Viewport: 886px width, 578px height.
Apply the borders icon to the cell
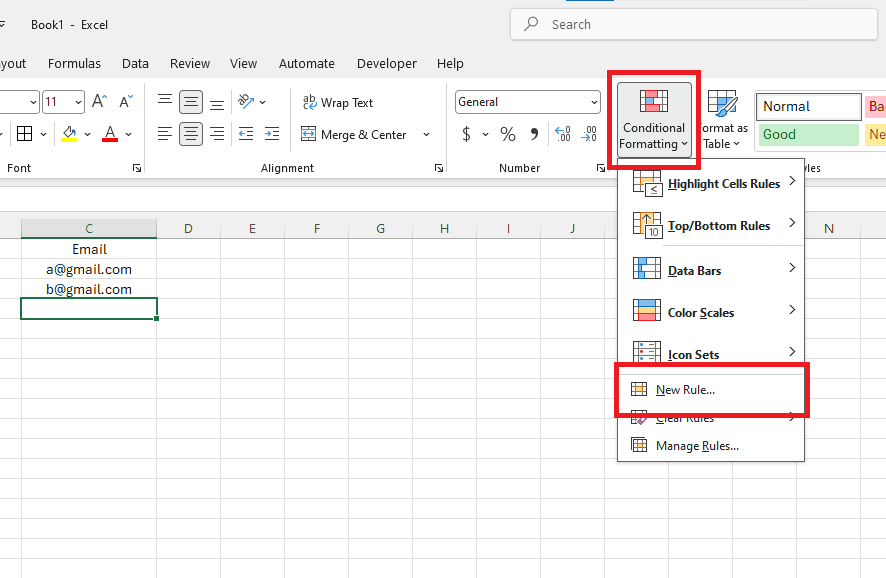pos(24,134)
